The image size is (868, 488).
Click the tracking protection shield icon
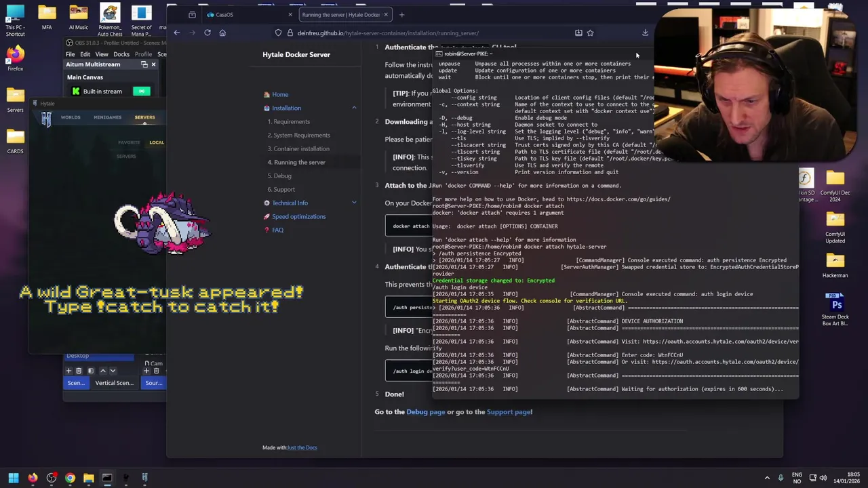(x=279, y=33)
